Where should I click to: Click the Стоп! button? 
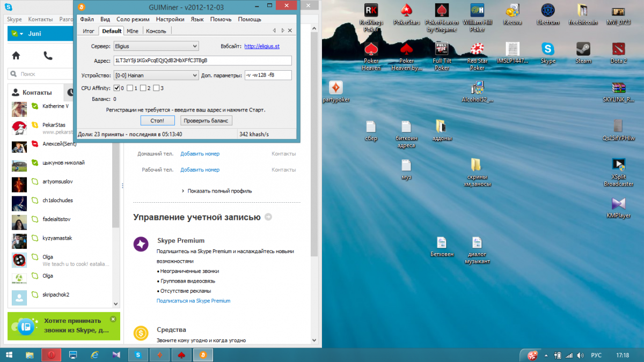[x=158, y=121]
